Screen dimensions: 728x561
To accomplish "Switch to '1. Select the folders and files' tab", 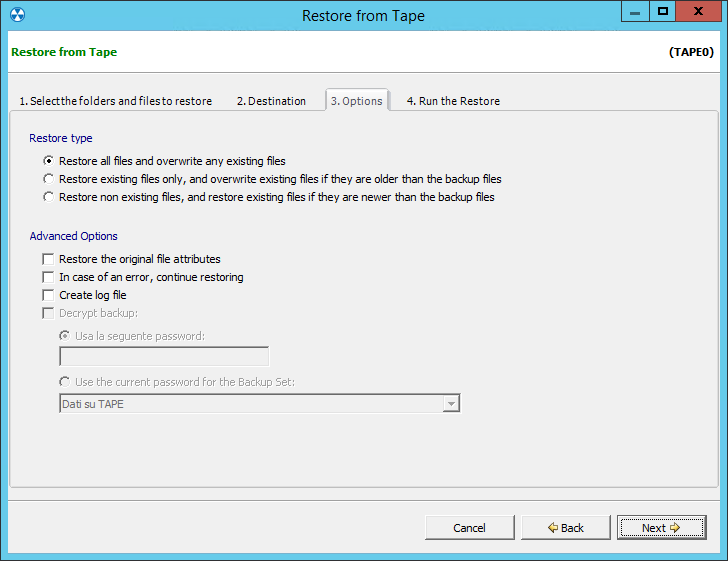I will point(116,101).
